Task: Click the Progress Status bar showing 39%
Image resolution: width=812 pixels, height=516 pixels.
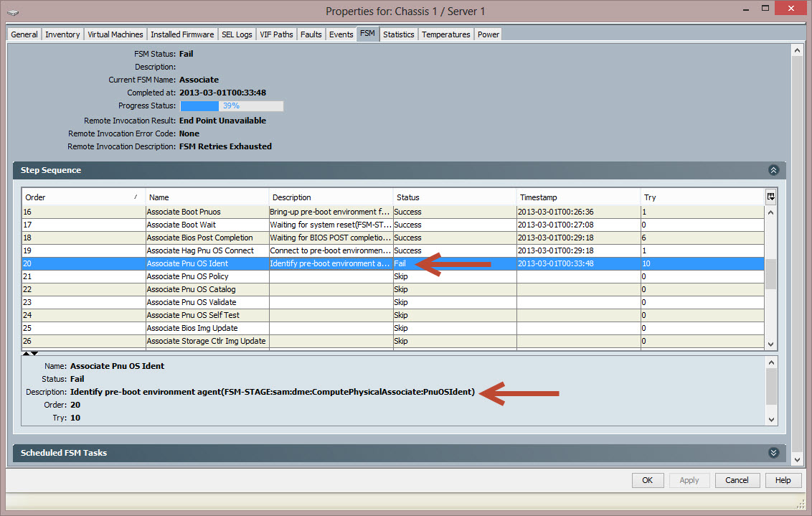Action: pyautogui.click(x=231, y=105)
